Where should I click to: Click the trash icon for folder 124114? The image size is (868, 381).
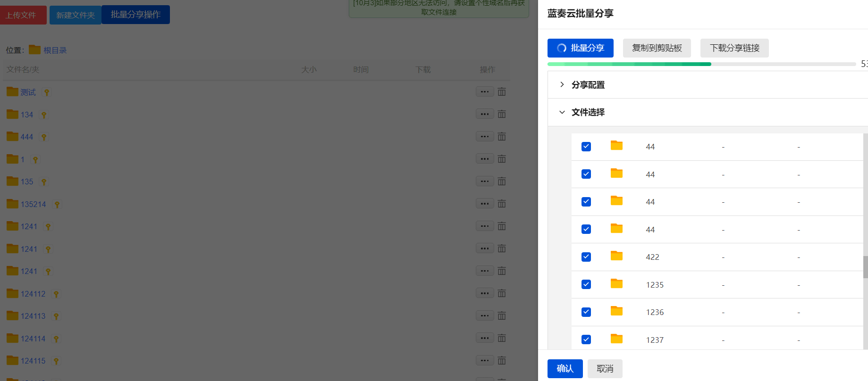coord(502,338)
